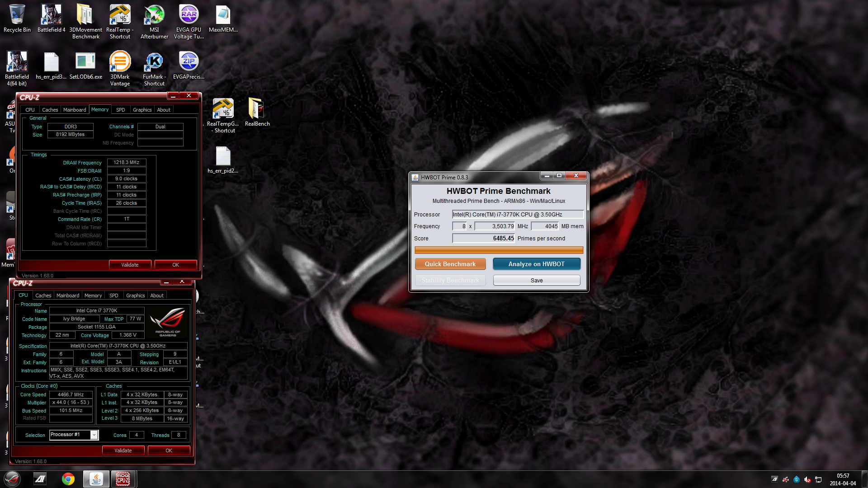Launch Google Chrome from the taskbar
Screen dimensions: 868x488
68,479
